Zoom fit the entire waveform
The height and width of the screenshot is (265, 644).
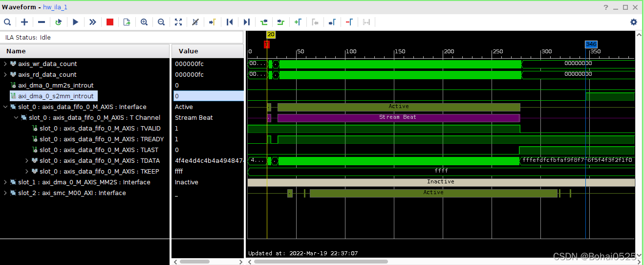[x=178, y=22]
